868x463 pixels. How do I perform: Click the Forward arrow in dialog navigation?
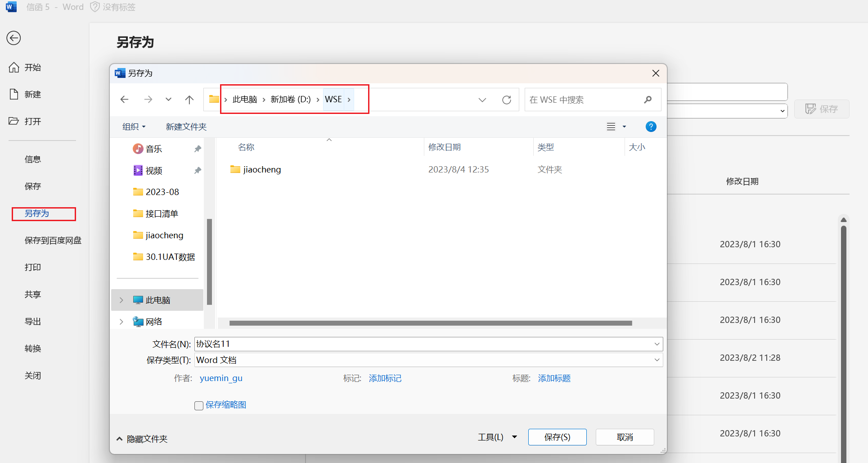(148, 100)
